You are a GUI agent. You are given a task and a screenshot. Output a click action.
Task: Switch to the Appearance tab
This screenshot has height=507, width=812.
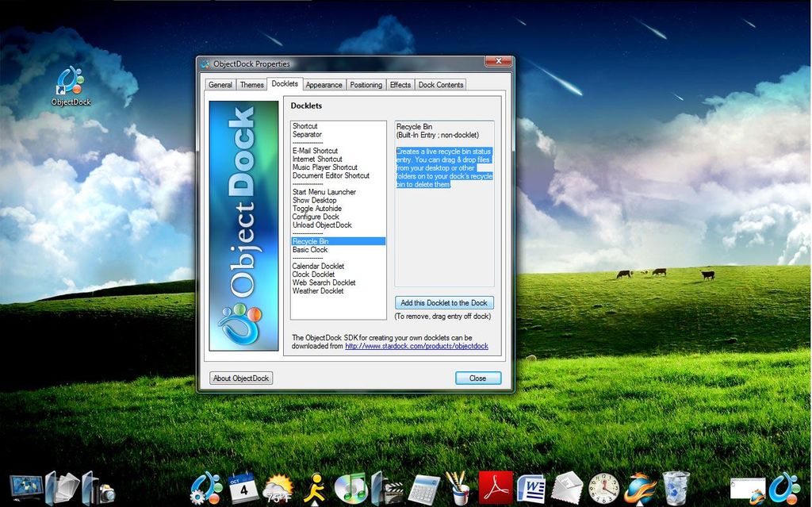point(324,84)
